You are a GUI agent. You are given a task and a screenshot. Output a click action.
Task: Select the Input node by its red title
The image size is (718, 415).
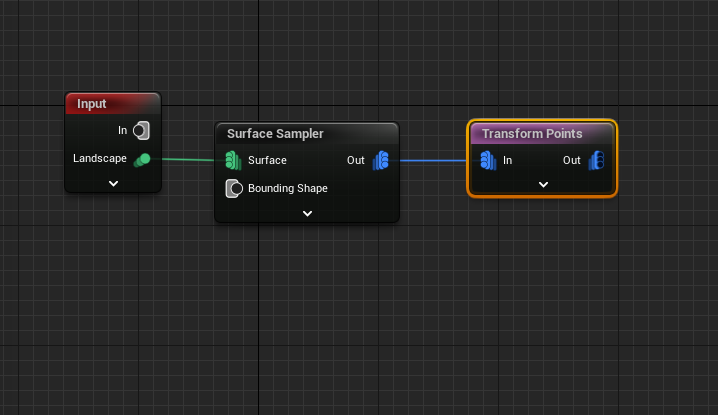pyautogui.click(x=92, y=104)
